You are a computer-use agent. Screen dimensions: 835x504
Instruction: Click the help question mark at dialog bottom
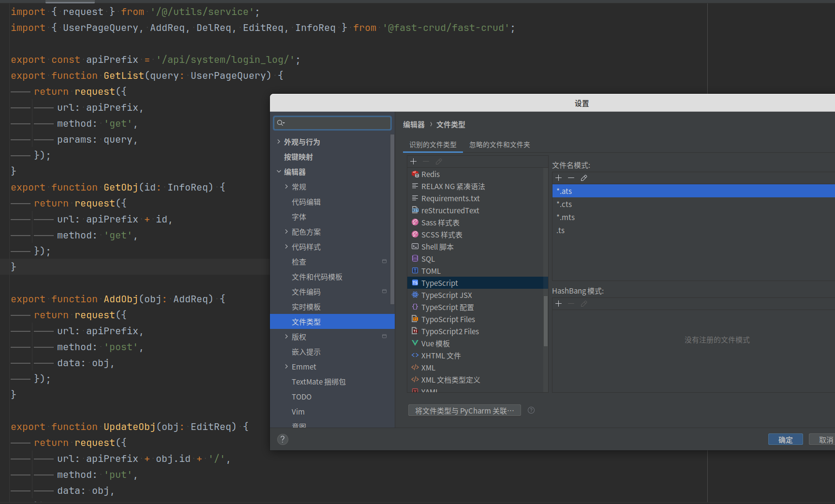283,439
